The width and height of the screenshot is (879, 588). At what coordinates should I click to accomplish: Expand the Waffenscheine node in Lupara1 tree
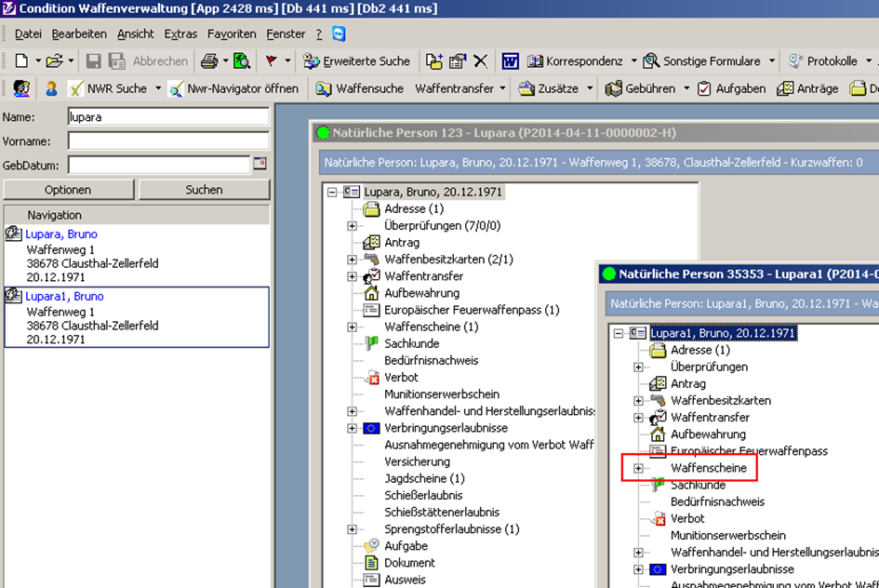pyautogui.click(x=638, y=468)
